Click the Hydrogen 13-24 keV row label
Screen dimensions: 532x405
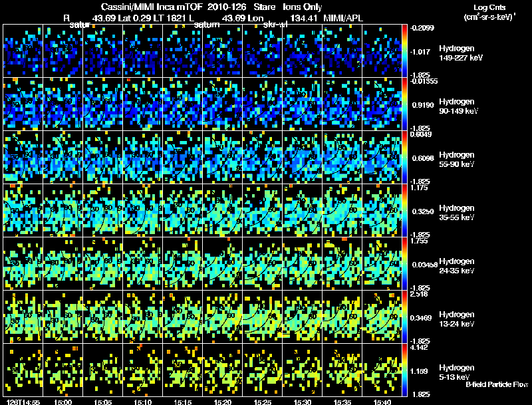pos(457,319)
